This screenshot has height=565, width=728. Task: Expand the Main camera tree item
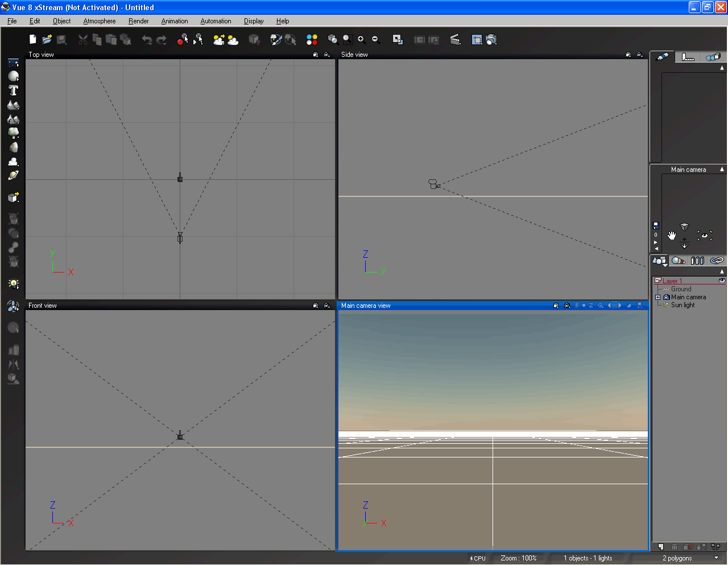657,297
